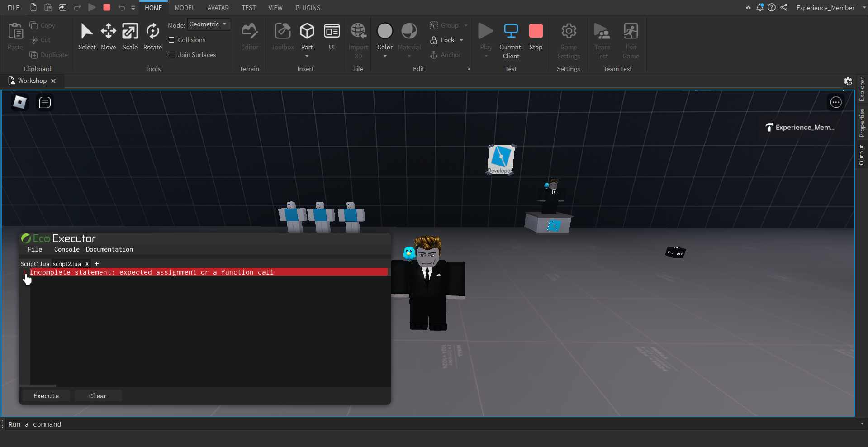Expand the Color dropdown arrow
The image size is (868, 447).
pyautogui.click(x=385, y=57)
